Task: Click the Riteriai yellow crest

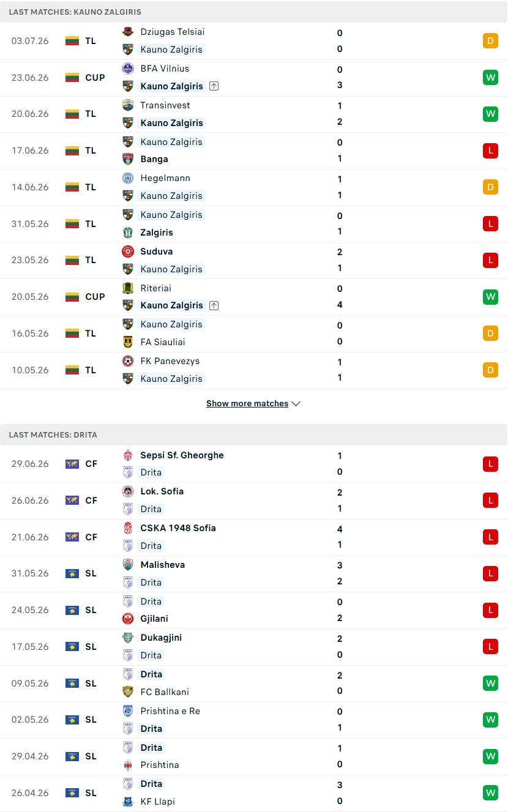Action: click(128, 288)
